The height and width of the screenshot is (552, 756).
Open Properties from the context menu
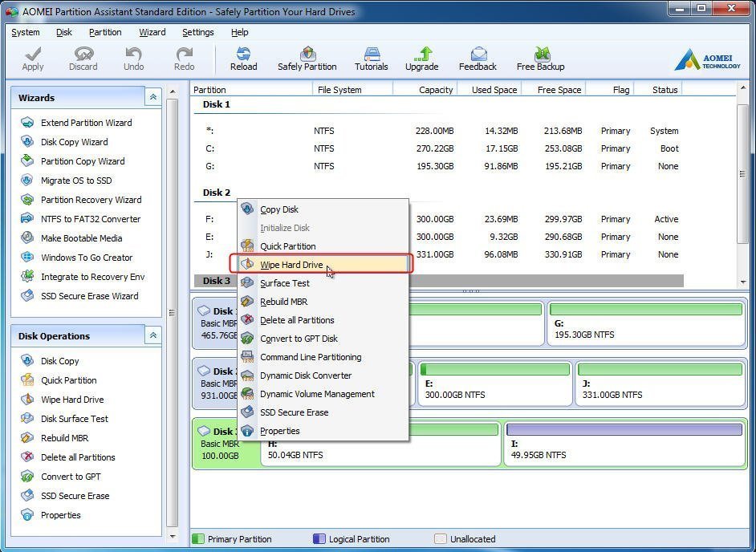pyautogui.click(x=323, y=431)
